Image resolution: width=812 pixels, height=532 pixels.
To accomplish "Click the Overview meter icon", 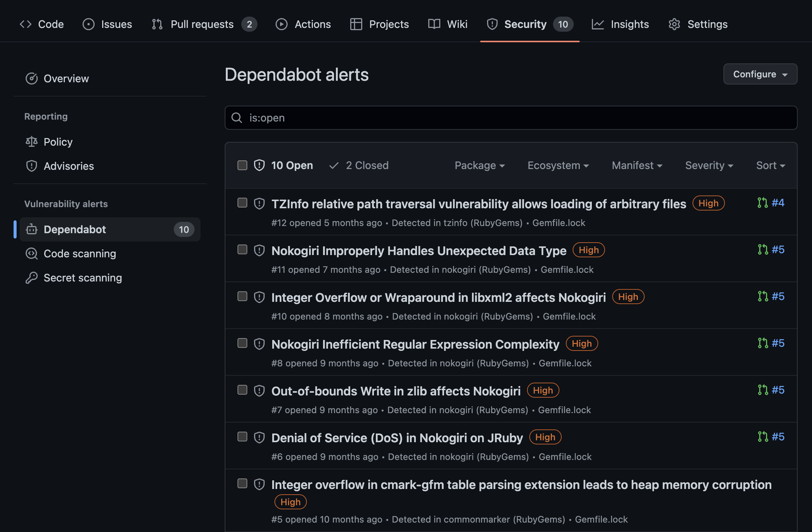I will 32,78.
